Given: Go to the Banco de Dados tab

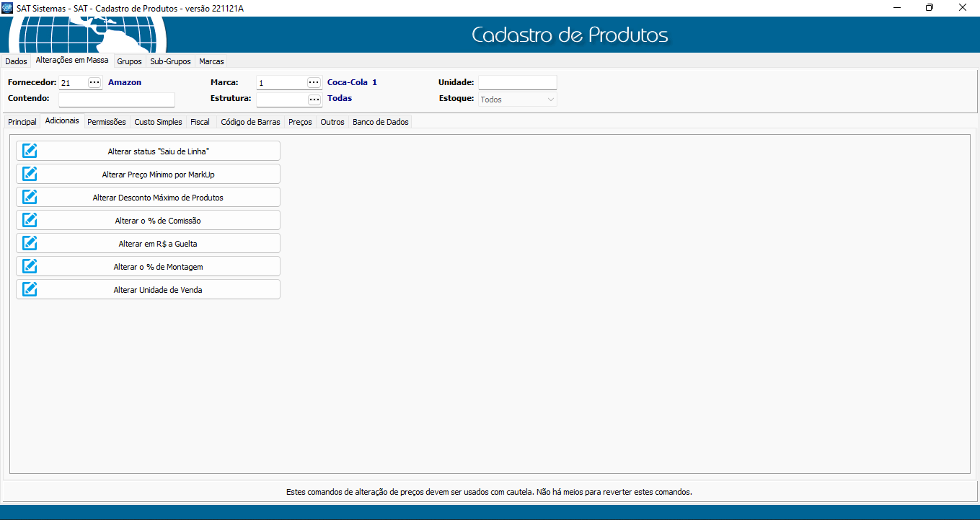Looking at the screenshot, I should tap(380, 122).
